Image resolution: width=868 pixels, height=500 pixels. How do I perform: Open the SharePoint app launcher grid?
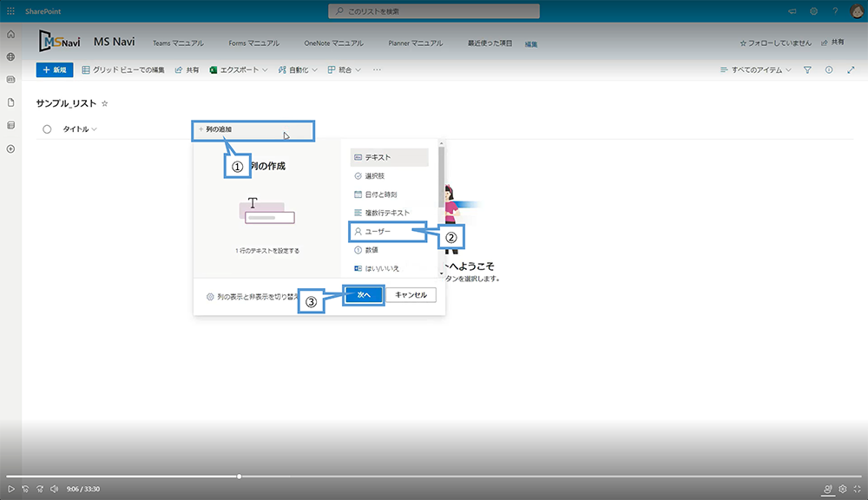coord(10,11)
